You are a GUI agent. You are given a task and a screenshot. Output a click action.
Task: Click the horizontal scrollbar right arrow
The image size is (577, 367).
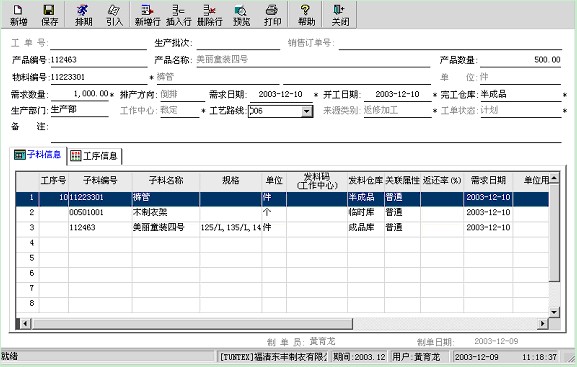pyautogui.click(x=542, y=324)
